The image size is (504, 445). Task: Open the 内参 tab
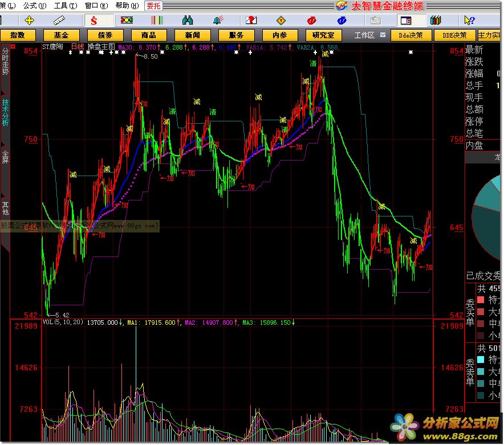[x=280, y=35]
